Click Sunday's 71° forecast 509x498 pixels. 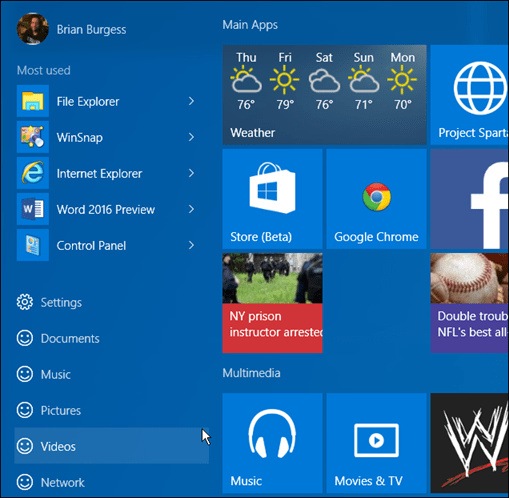coord(363,81)
